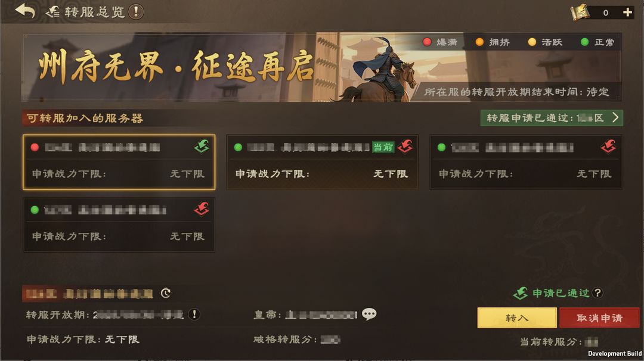Click the yellow 转入 button
The width and height of the screenshot is (644, 361).
tap(516, 318)
